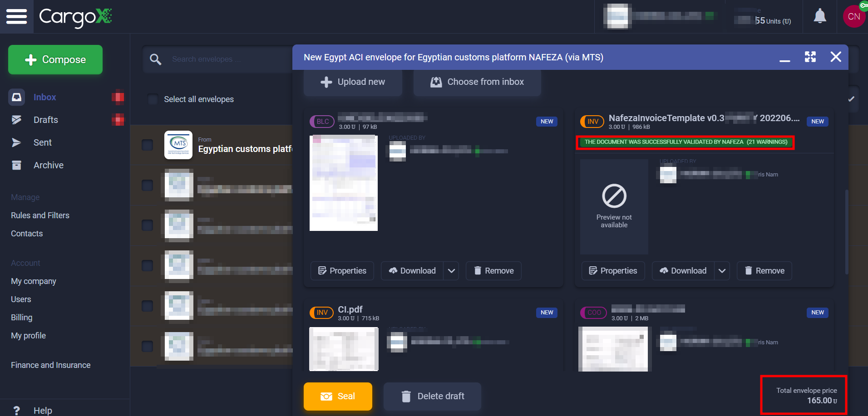Upload new document
This screenshot has width=868, height=416.
click(353, 82)
